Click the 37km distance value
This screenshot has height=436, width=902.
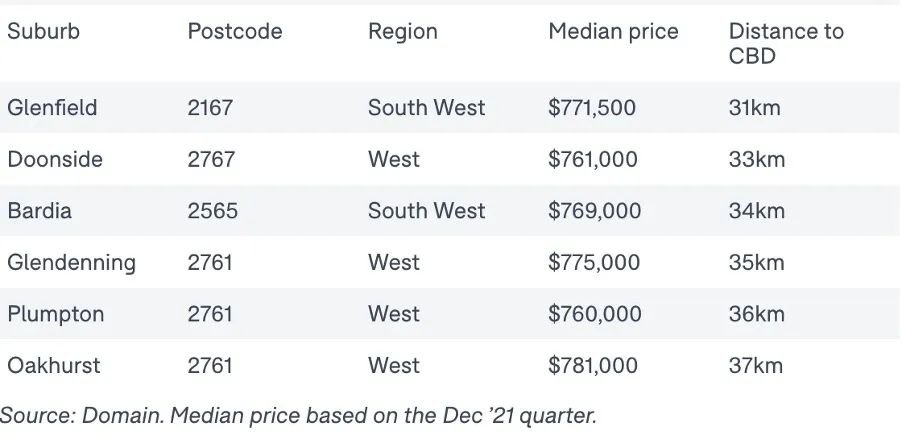coord(755,366)
